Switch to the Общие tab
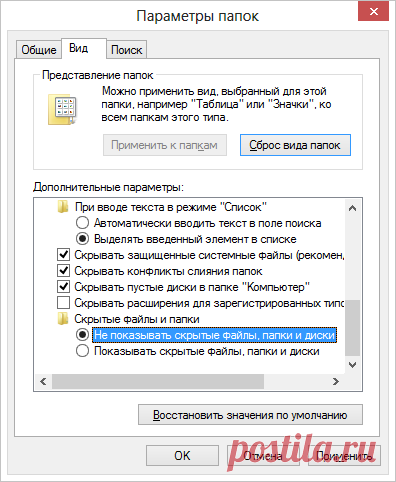The image size is (396, 482). (39, 50)
